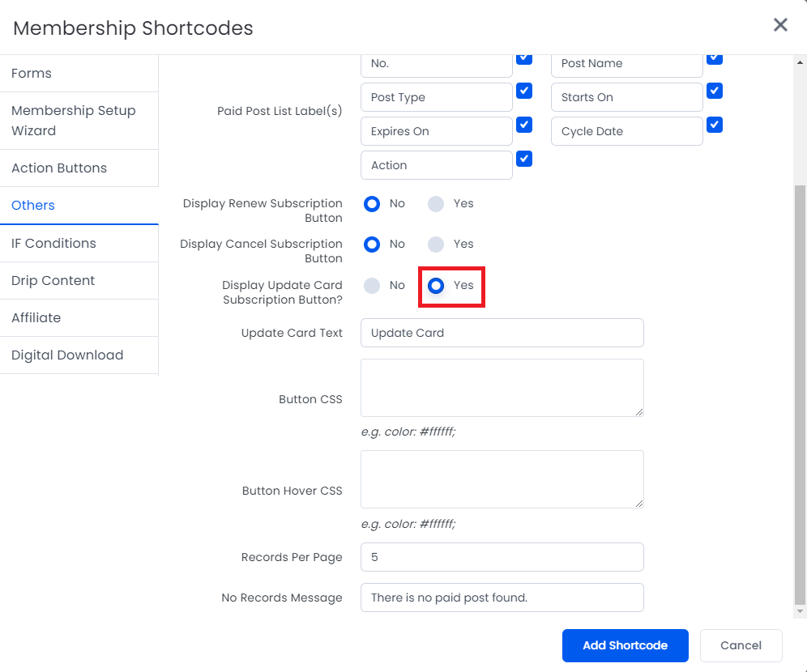Toggle the Expires On checkbox
The width and height of the screenshot is (807, 672).
524,125
